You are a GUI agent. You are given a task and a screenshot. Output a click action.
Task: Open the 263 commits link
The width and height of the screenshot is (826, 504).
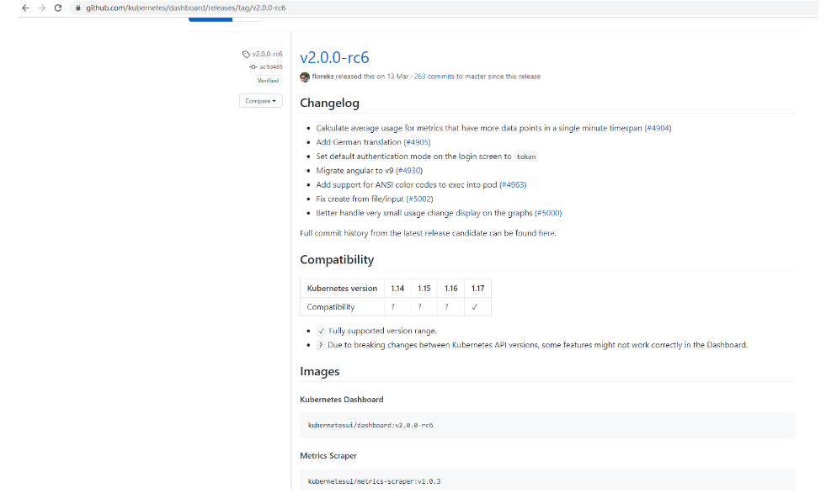(x=434, y=77)
